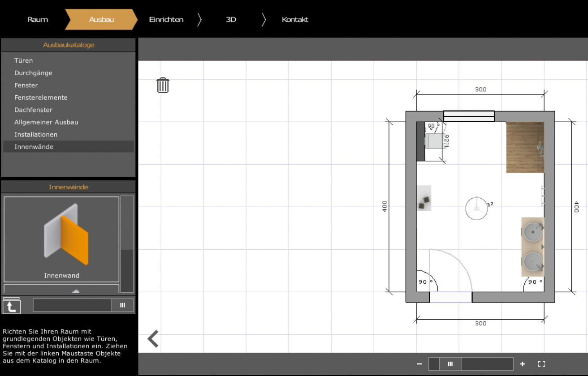Open the Installationen catalog
This screenshot has height=376, width=588.
(35, 134)
